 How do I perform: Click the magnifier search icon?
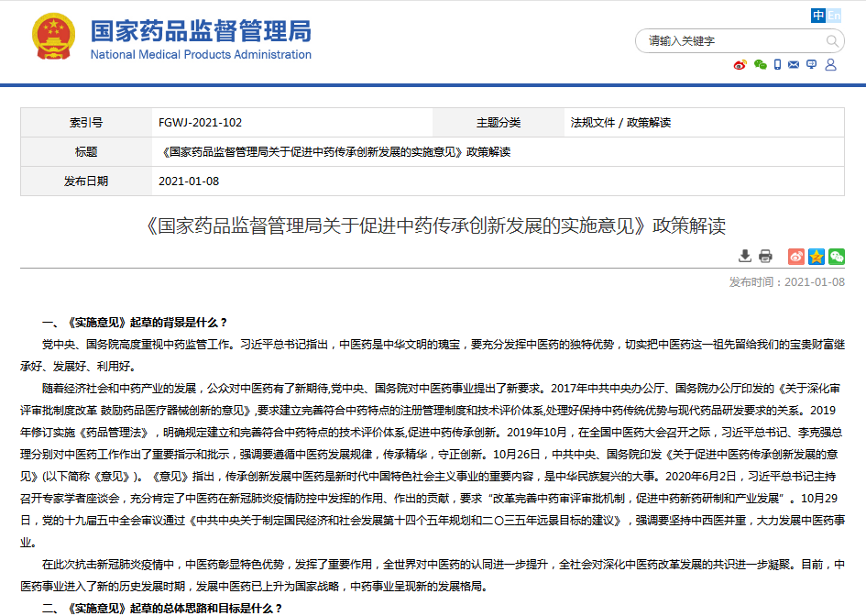coord(832,41)
